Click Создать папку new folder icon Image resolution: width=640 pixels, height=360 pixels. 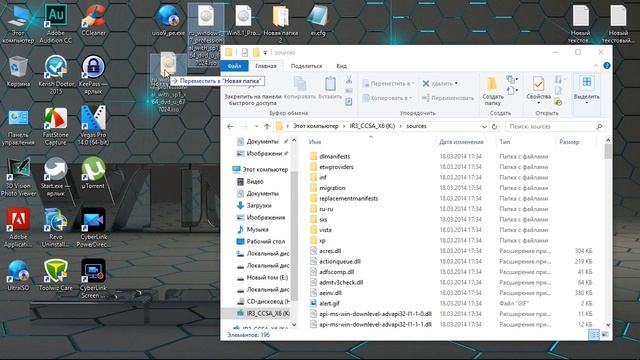(x=493, y=91)
